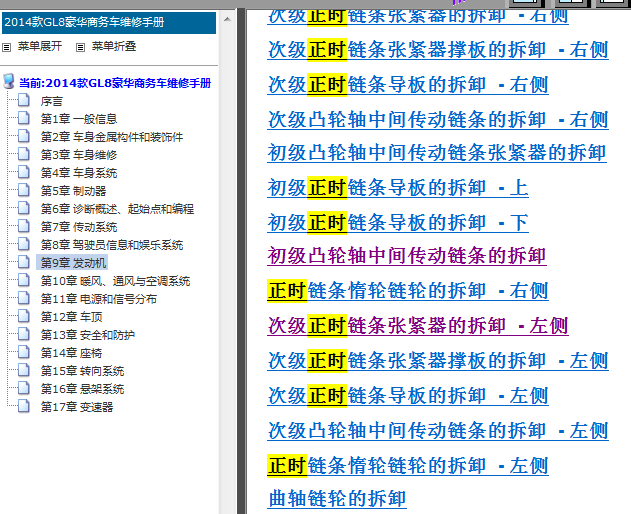
Task: Open chapter 第11章 电源和信号分布
Action: (99, 299)
